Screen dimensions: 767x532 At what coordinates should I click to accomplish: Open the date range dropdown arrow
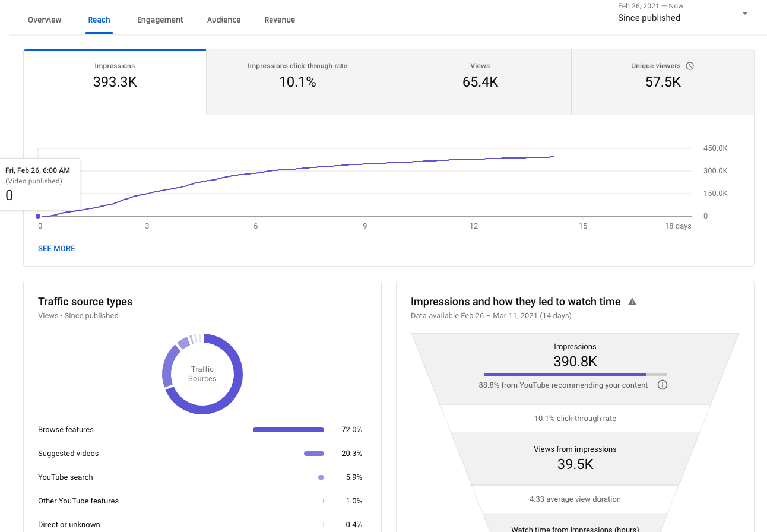pos(745,13)
